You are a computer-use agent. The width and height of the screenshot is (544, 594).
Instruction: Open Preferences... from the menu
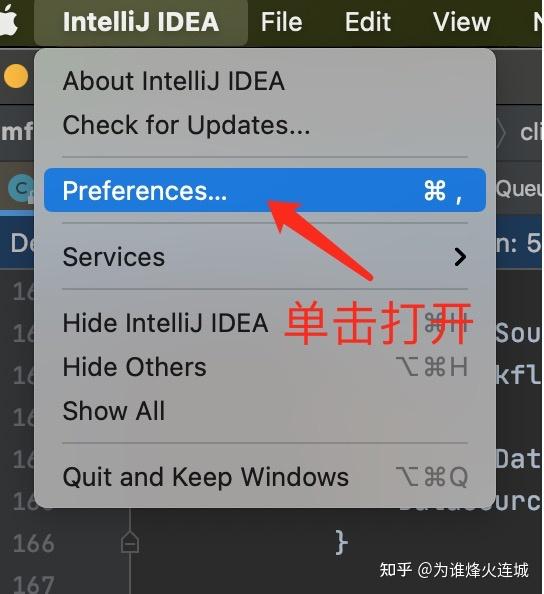coord(265,190)
